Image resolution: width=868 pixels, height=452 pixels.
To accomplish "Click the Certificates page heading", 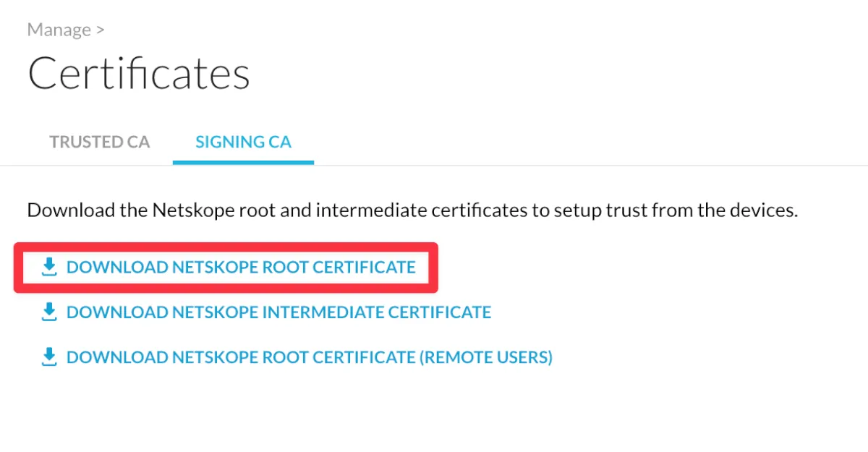I will [x=139, y=74].
